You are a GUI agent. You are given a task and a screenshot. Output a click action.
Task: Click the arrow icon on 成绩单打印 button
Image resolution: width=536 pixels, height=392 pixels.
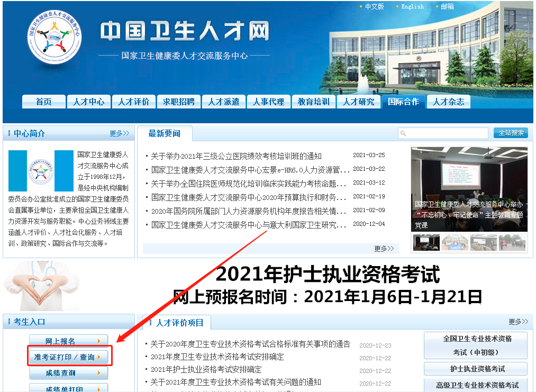pos(98,389)
